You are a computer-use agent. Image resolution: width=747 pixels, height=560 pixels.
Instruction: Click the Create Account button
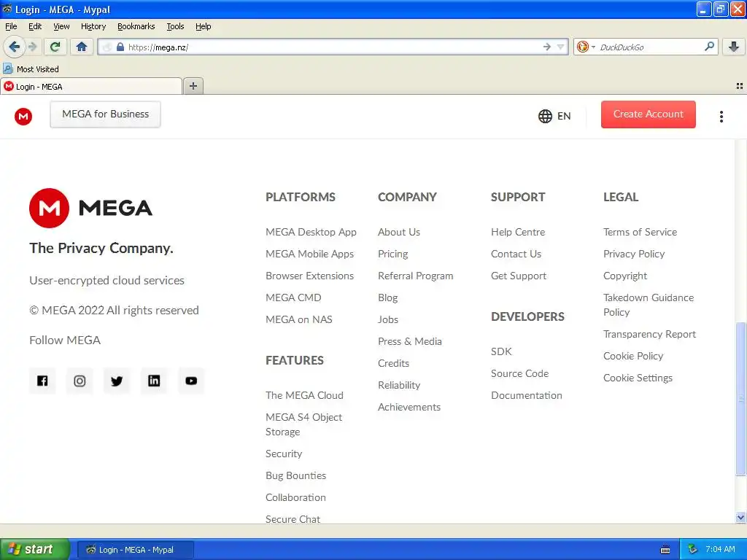pos(648,114)
